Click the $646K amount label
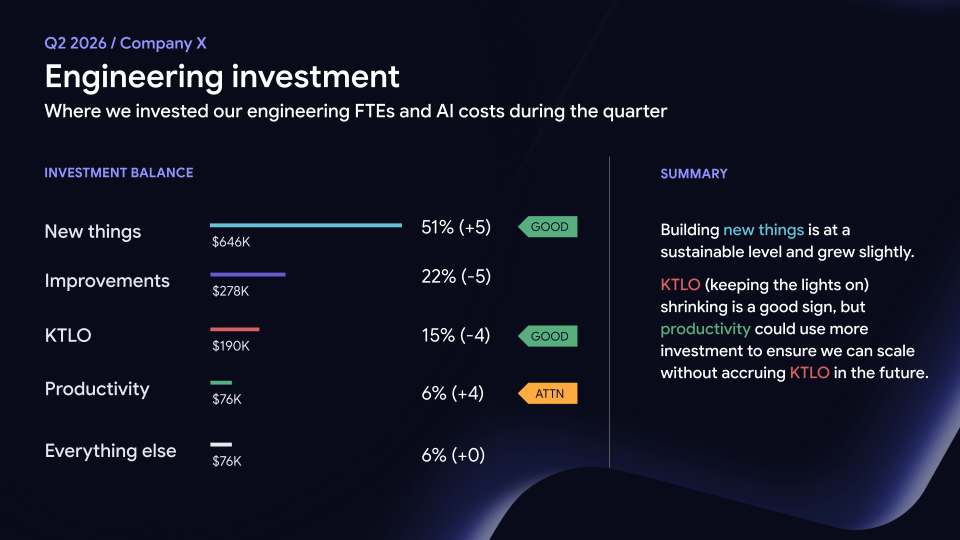 point(231,242)
